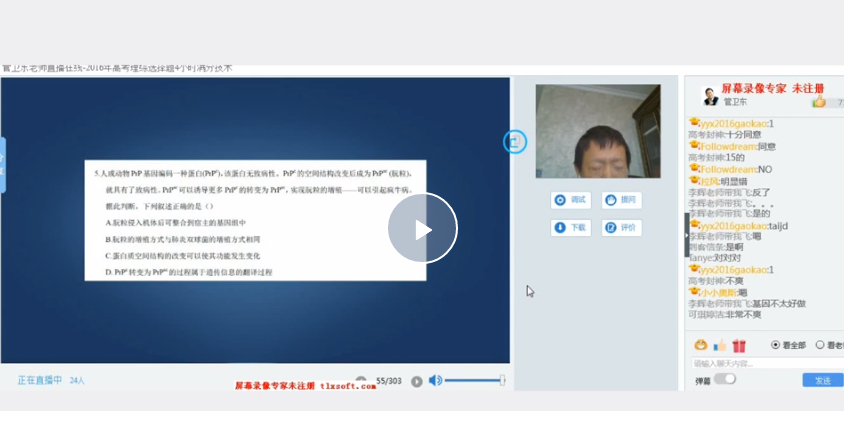Like the teacher with the header thumbs-up
This screenshot has height=434, width=844.
(819, 101)
